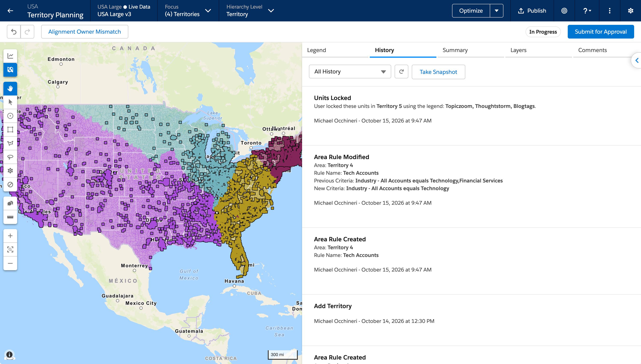Click the In Progress status badge
The height and width of the screenshot is (364, 641).
point(543,32)
